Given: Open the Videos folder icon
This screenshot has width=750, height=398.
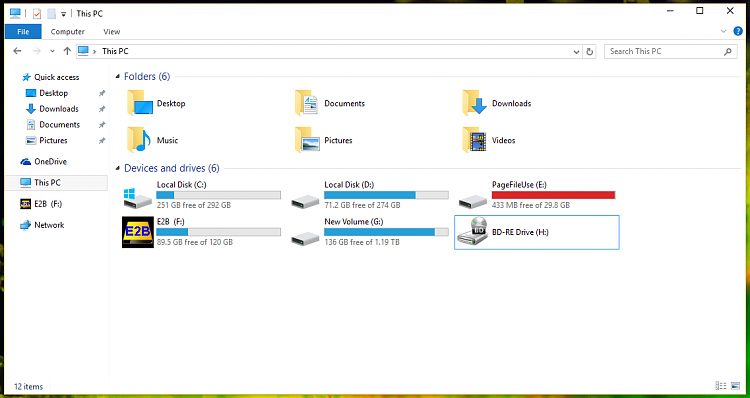Looking at the screenshot, I should [x=474, y=140].
